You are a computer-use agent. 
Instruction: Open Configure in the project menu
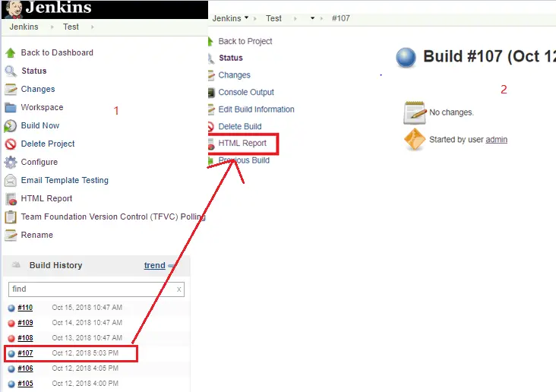coord(39,162)
